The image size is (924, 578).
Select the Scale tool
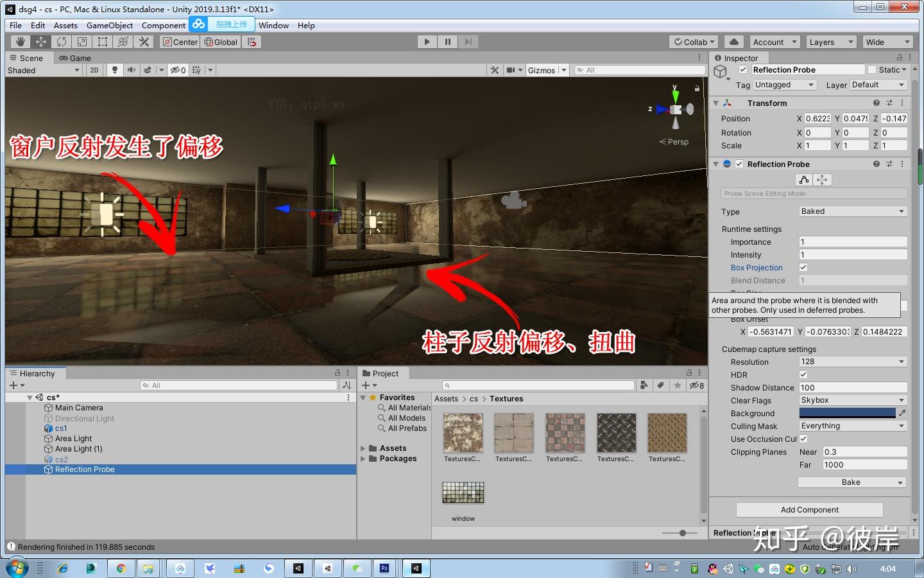point(82,42)
